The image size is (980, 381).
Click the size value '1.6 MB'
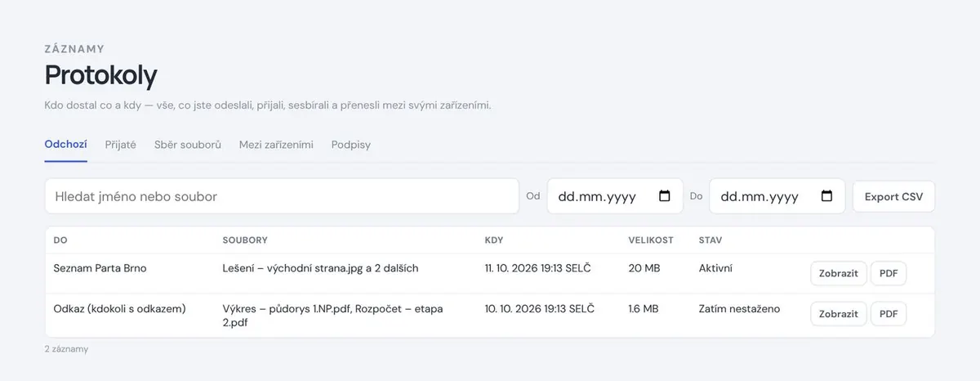pyautogui.click(x=644, y=309)
